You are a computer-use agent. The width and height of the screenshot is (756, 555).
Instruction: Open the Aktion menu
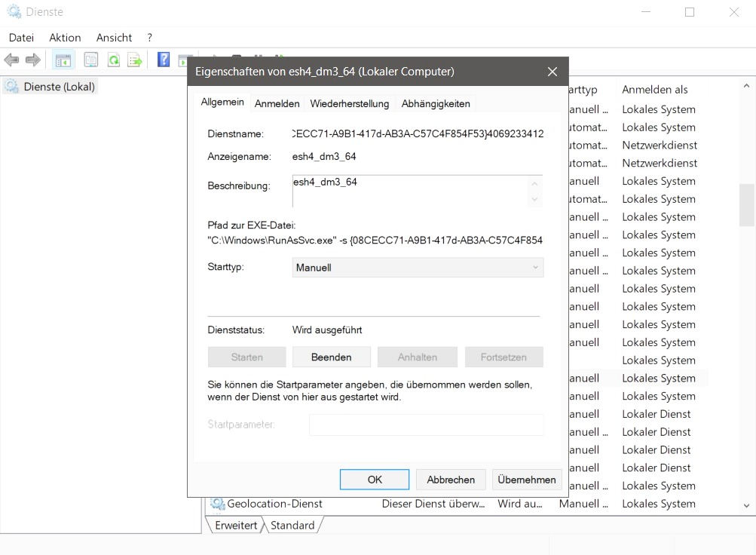coord(65,38)
